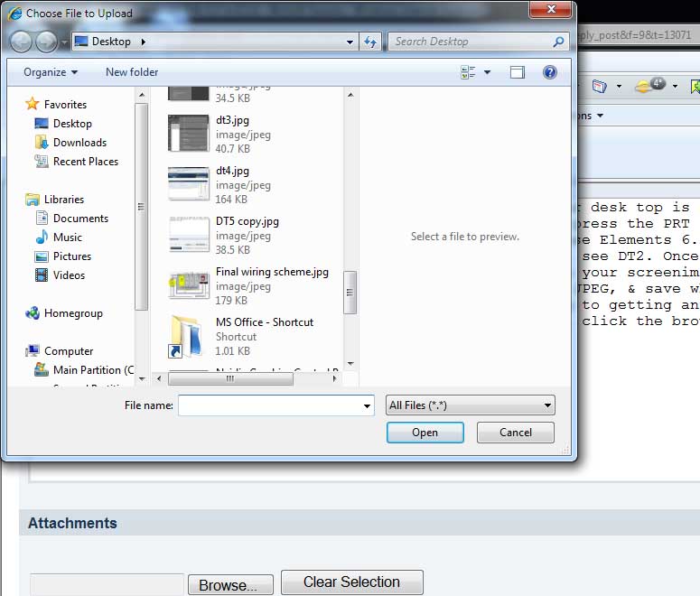The image size is (700, 596).
Task: Select the dt4.jpg file thumbnail
Action: click(x=189, y=184)
